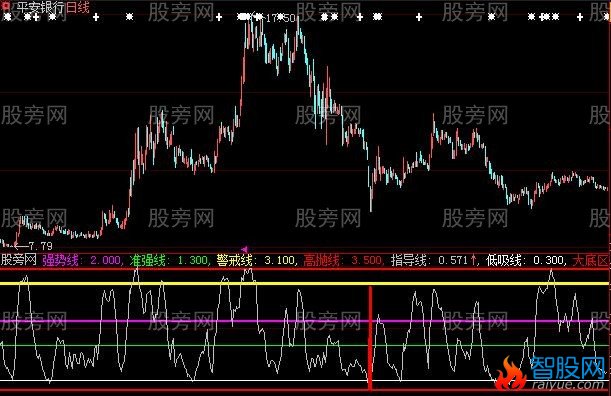
Task: Click the red up arrow after 0.571
Action: click(474, 260)
